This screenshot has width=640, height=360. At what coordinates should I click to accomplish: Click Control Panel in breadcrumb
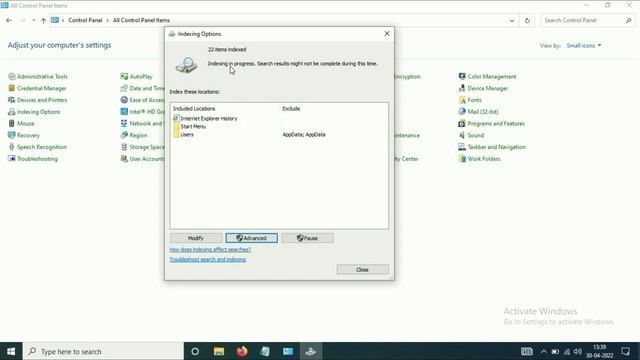click(85, 20)
